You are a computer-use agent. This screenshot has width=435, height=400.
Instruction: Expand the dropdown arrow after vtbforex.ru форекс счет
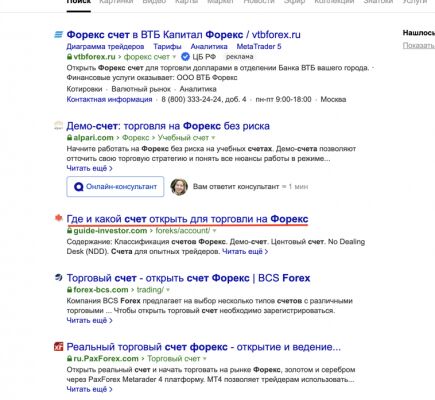(x=174, y=57)
